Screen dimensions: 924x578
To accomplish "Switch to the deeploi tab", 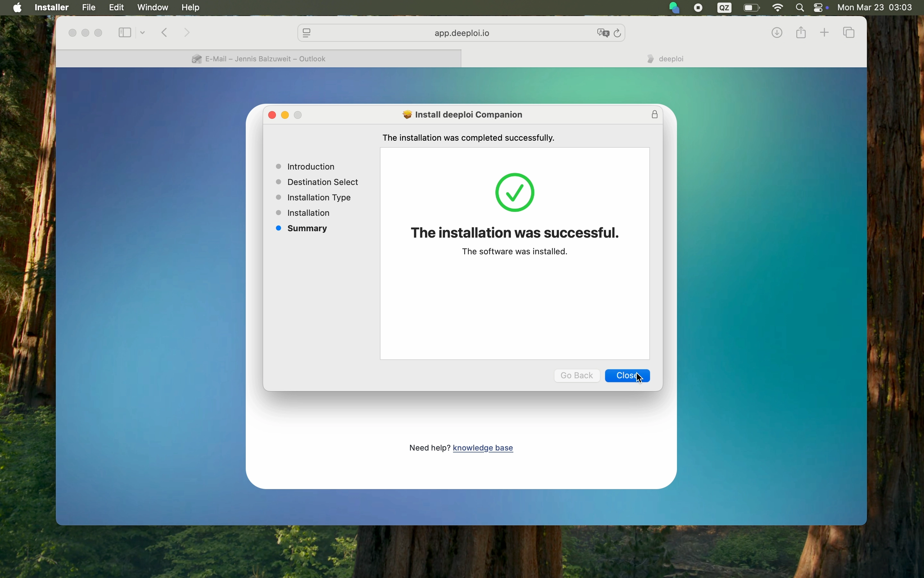I will (665, 59).
